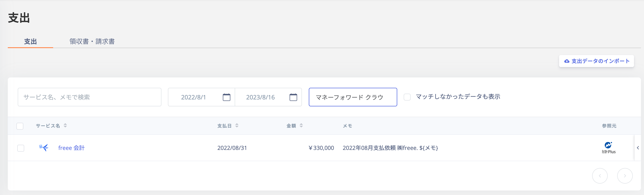Click the 2022年08月支払依頼 memo text
Viewport: 644px width, 195px height.
[390, 148]
